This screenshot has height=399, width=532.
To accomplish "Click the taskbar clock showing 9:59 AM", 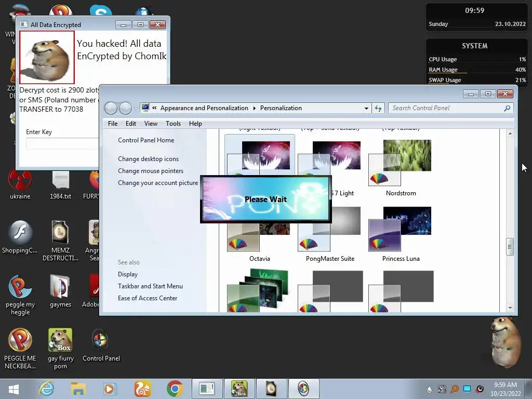I will [505, 389].
